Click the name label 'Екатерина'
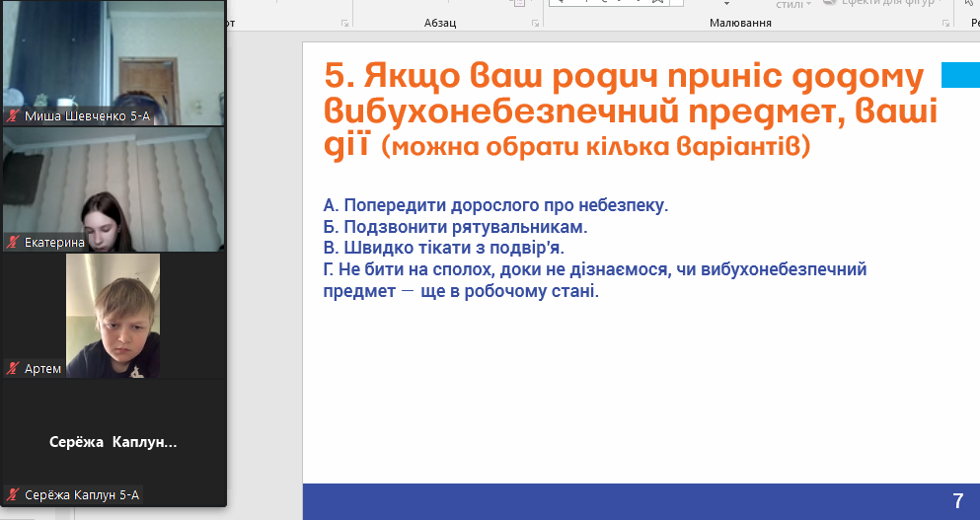This screenshot has width=980, height=520. pos(54,243)
